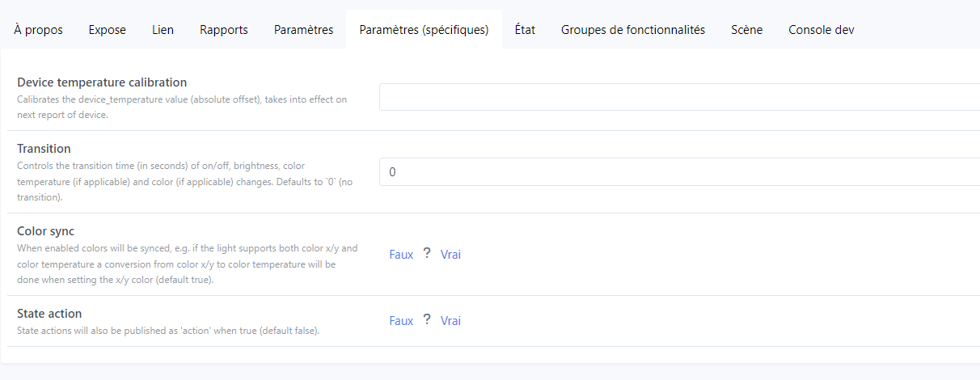Show the Groupes de fonctionnalités tab
This screenshot has width=980, height=380.
[x=633, y=30]
